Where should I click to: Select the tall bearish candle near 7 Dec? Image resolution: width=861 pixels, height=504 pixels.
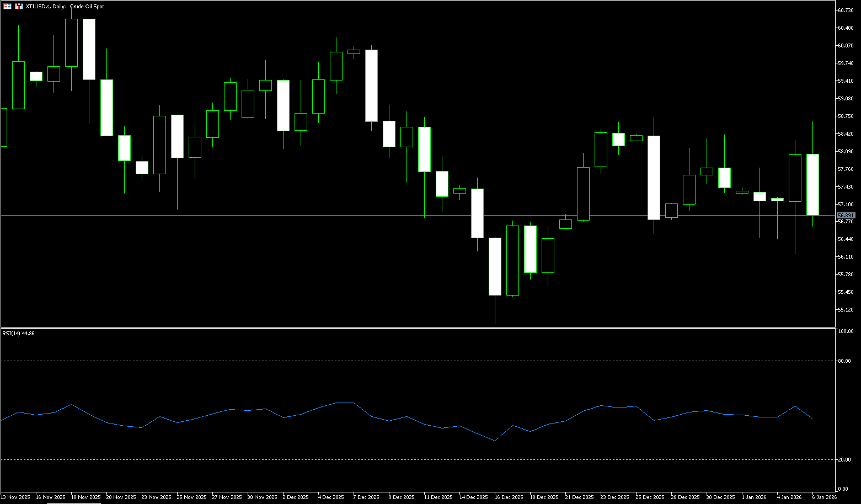tap(371, 85)
